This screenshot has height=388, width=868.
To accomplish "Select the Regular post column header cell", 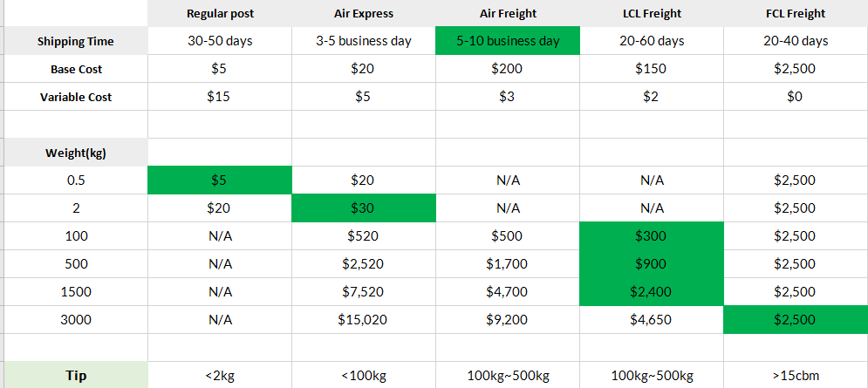I will coord(219,14).
